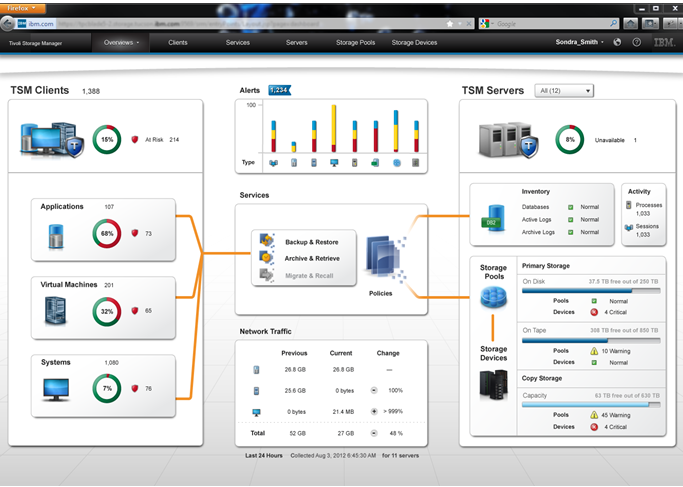Click On Tape Pools 10 Warning icon

click(x=594, y=351)
